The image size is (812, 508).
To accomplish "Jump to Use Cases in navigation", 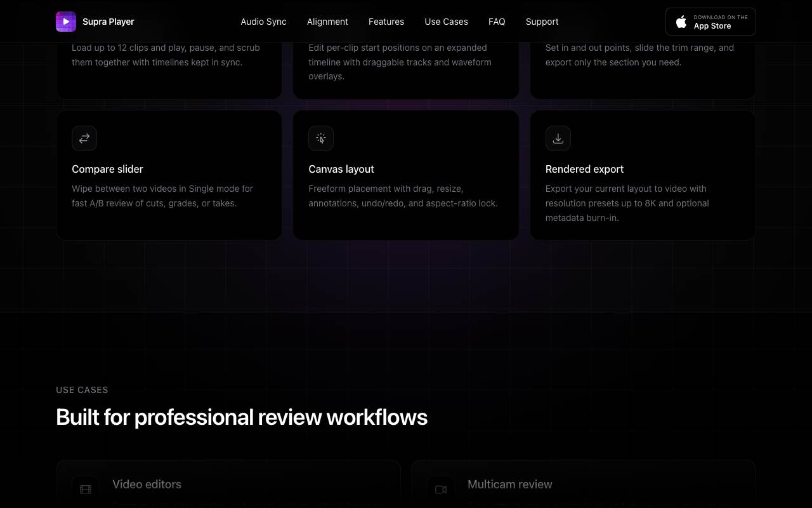I will 446,22.
